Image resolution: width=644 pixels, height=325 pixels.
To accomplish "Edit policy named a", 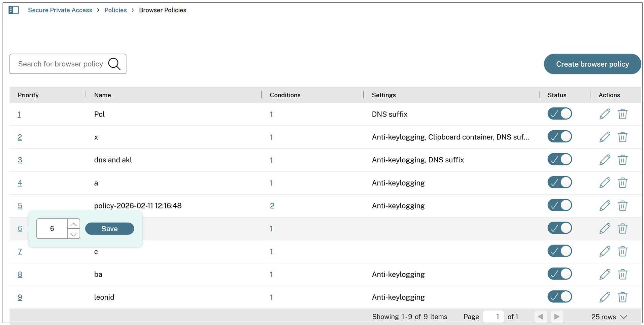I will (x=605, y=183).
